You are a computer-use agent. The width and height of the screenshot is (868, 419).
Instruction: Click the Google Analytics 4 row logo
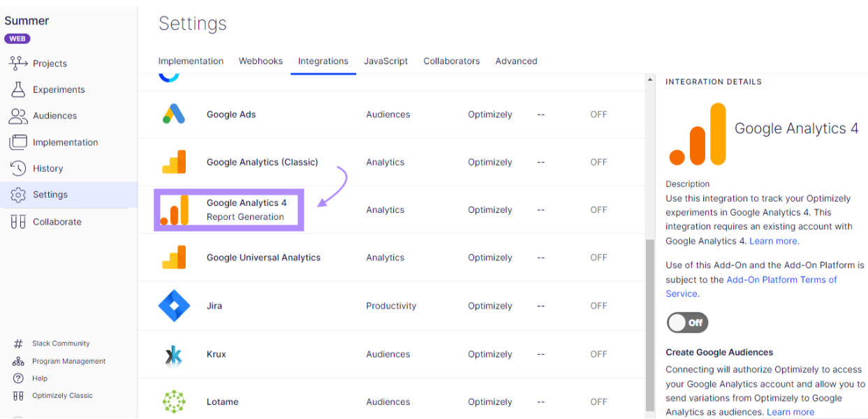coord(175,209)
